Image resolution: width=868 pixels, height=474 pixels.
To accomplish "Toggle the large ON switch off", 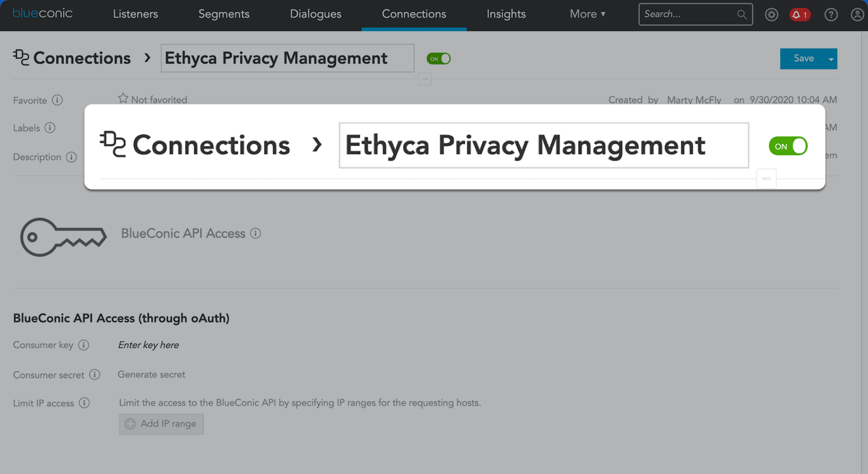I will (788, 146).
